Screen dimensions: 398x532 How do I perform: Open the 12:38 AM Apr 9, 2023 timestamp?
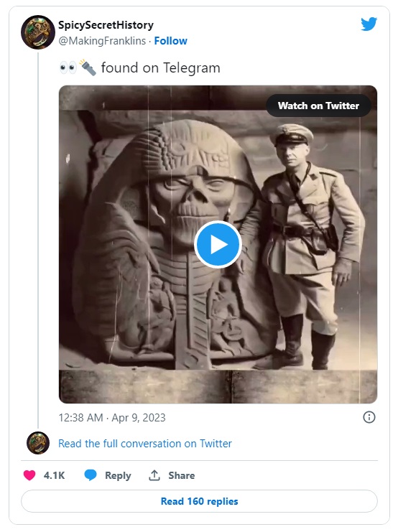point(112,417)
